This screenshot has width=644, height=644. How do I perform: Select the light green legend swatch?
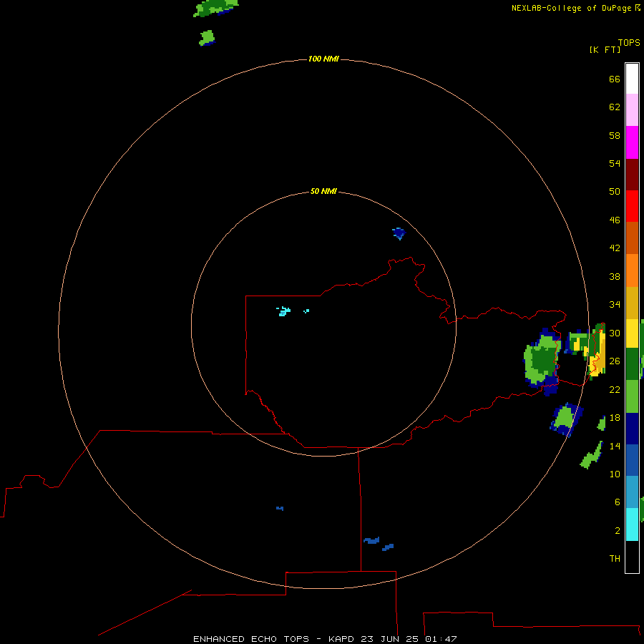click(x=632, y=396)
